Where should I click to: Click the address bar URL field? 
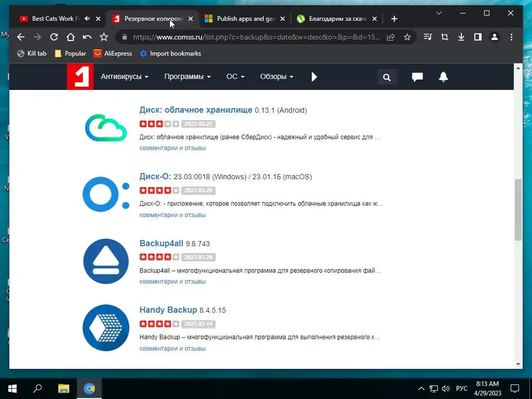(x=257, y=37)
